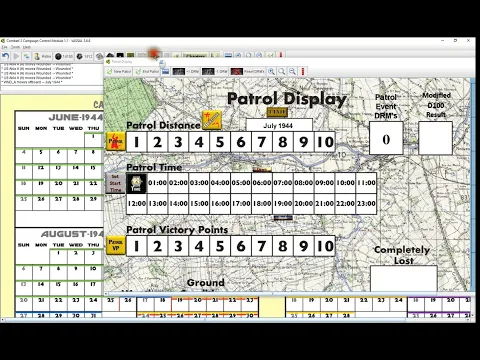The height and width of the screenshot is (360, 480).
Task: Add +1 DRM to patrol
Action: [186, 71]
